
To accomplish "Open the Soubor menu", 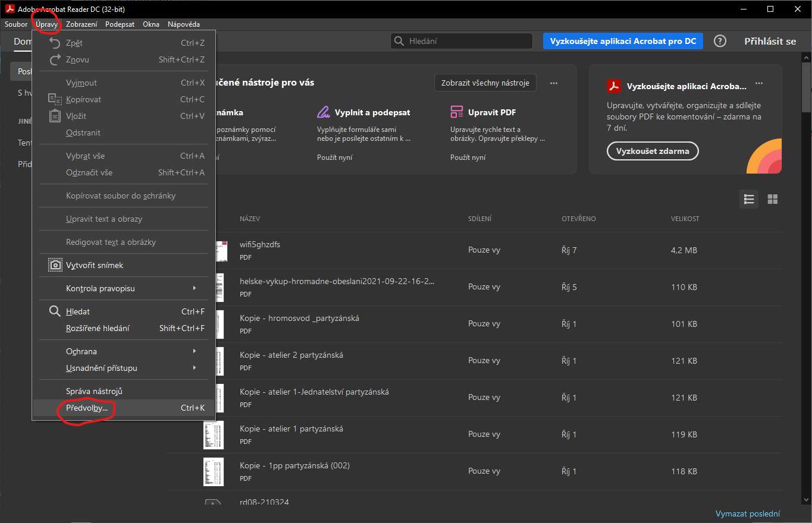I will coord(16,24).
